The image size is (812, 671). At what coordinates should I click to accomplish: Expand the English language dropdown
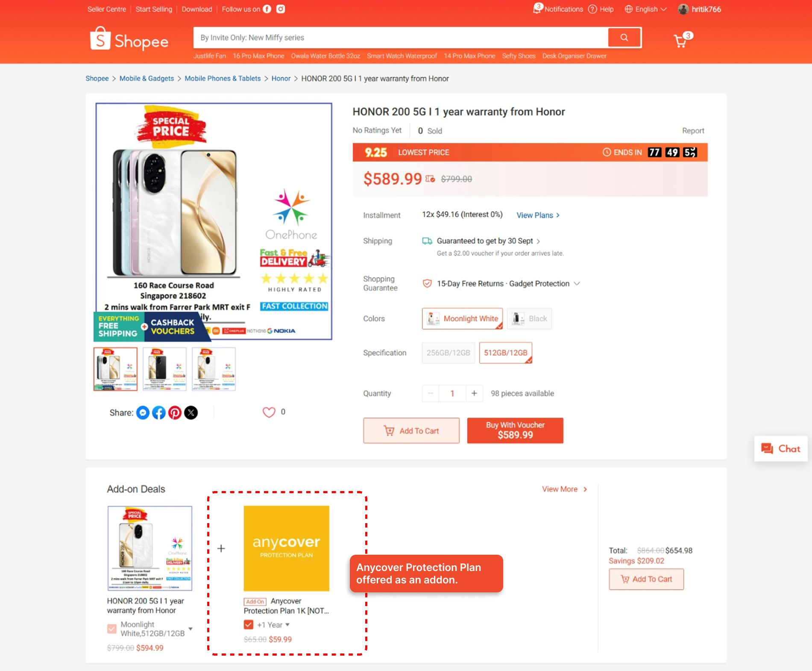[645, 9]
